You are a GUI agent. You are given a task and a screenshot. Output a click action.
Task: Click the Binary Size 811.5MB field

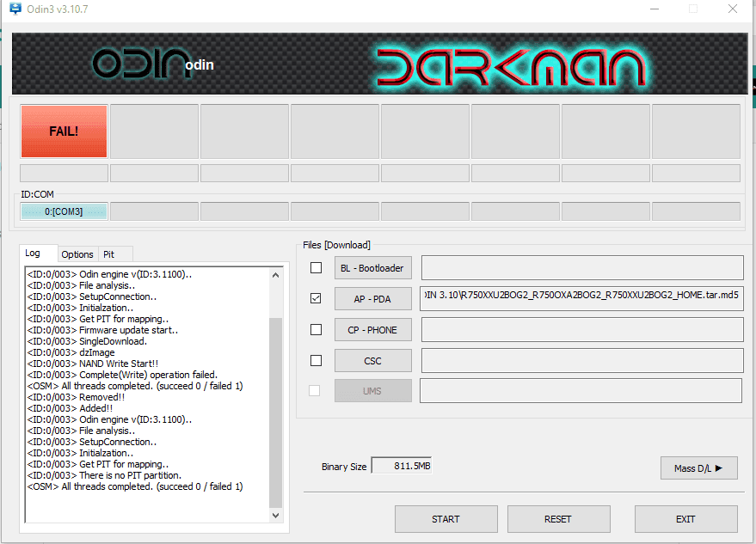point(401,466)
